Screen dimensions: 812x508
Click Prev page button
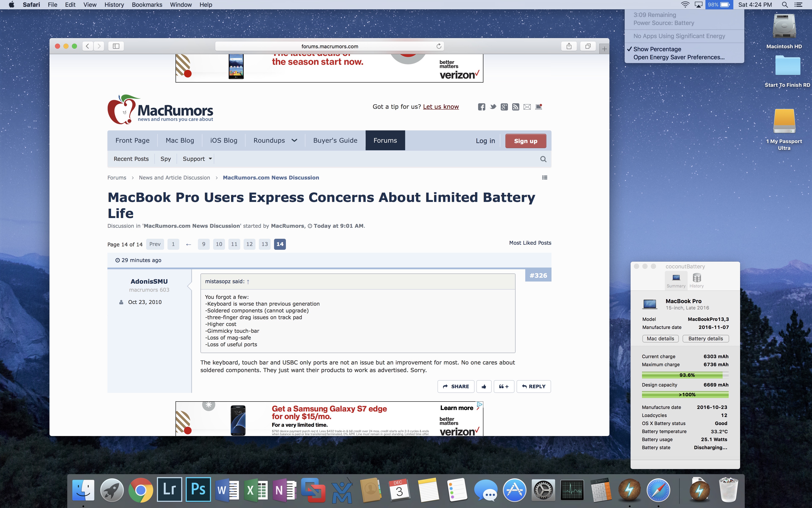click(155, 244)
